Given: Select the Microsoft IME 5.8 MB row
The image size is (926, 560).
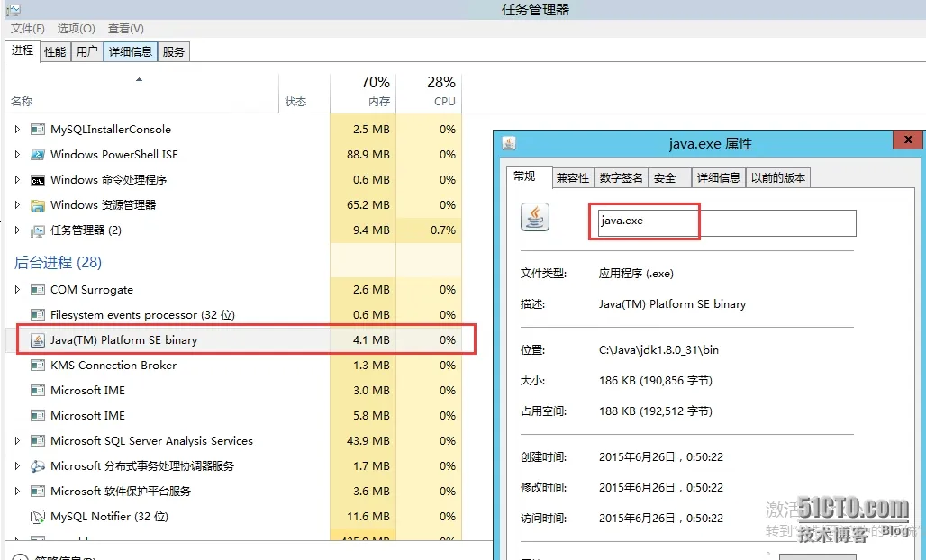Looking at the screenshot, I should [233, 416].
